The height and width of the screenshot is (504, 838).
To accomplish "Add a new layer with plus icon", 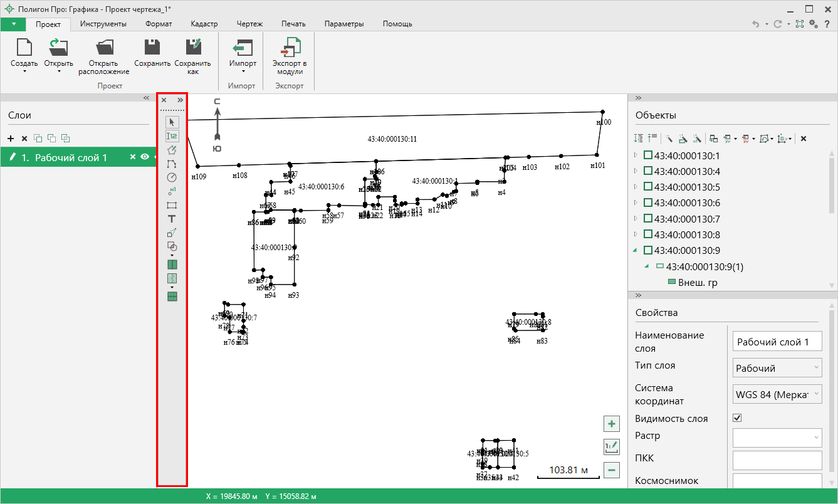I will [11, 138].
